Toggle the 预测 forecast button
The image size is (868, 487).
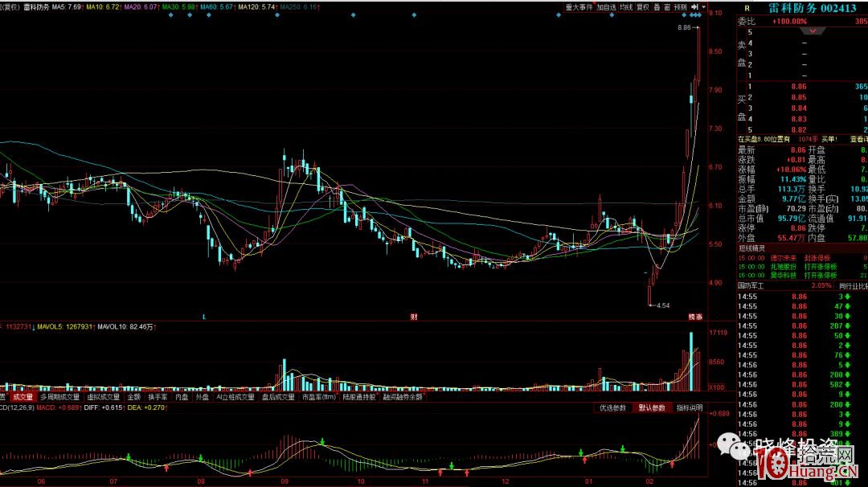680,7
